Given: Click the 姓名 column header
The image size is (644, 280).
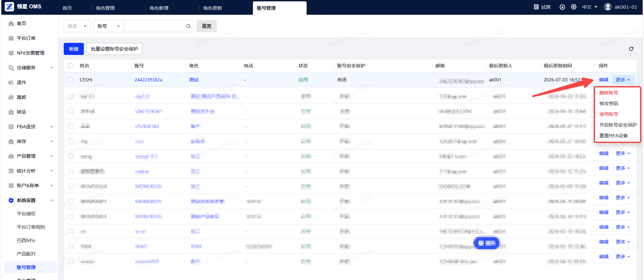Looking at the screenshot, I should click(85, 66).
